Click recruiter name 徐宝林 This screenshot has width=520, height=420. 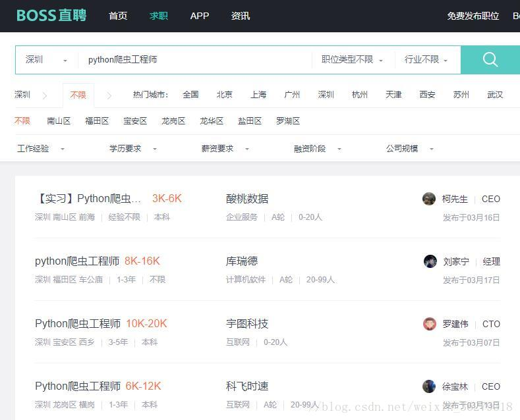[x=455, y=386]
